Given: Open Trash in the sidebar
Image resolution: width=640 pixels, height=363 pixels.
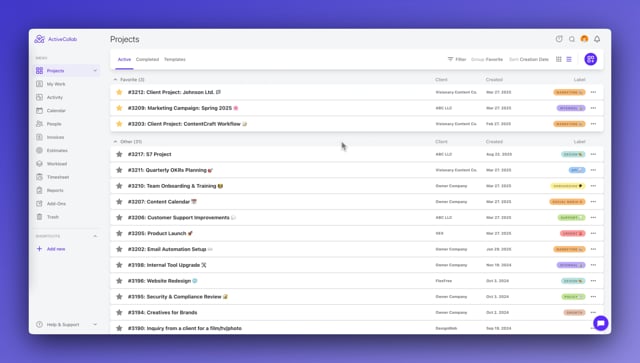Looking at the screenshot, I should [x=53, y=217].
